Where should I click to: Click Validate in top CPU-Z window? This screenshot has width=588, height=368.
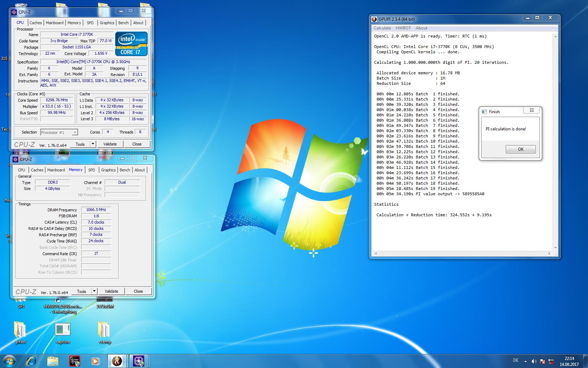tap(110, 144)
